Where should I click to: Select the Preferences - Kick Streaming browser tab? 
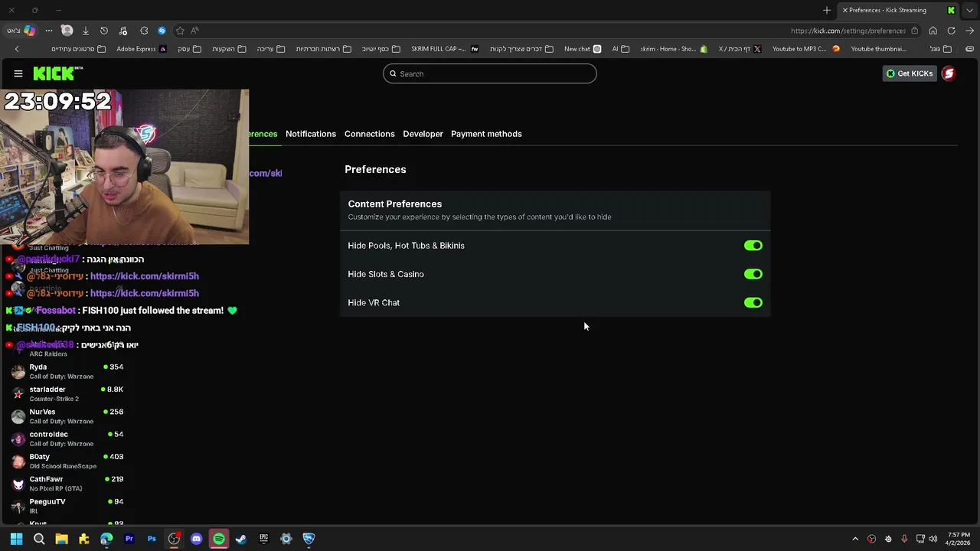(x=899, y=10)
